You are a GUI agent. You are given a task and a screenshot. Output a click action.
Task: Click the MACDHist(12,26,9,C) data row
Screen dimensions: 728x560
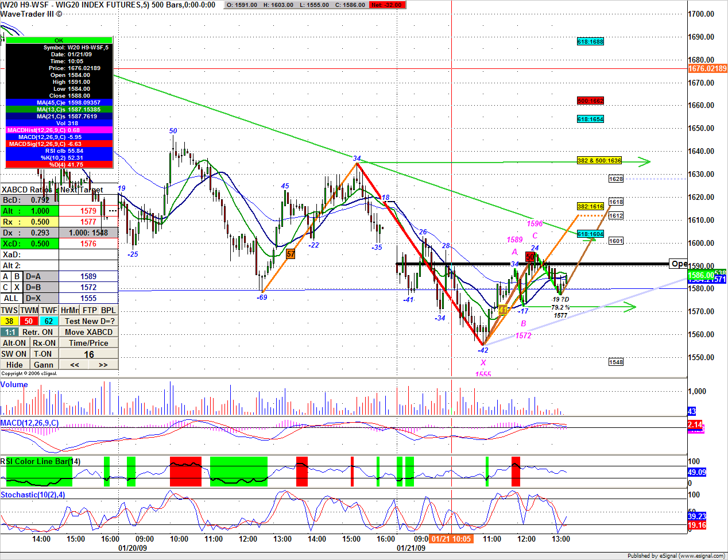click(x=59, y=130)
